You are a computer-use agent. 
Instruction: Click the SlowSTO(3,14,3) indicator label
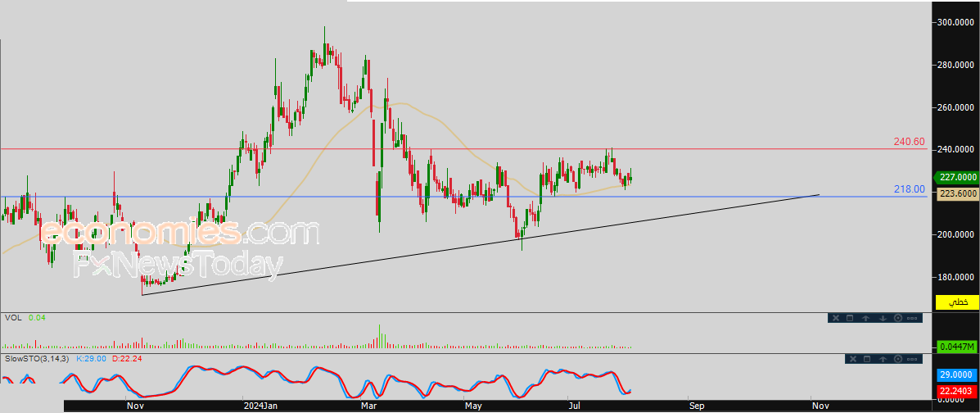pos(38,359)
